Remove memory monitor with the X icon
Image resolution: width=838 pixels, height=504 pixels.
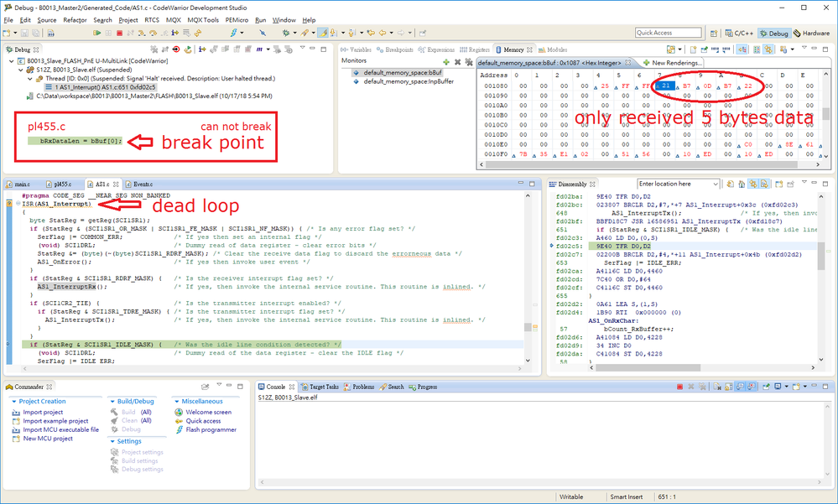click(x=457, y=62)
